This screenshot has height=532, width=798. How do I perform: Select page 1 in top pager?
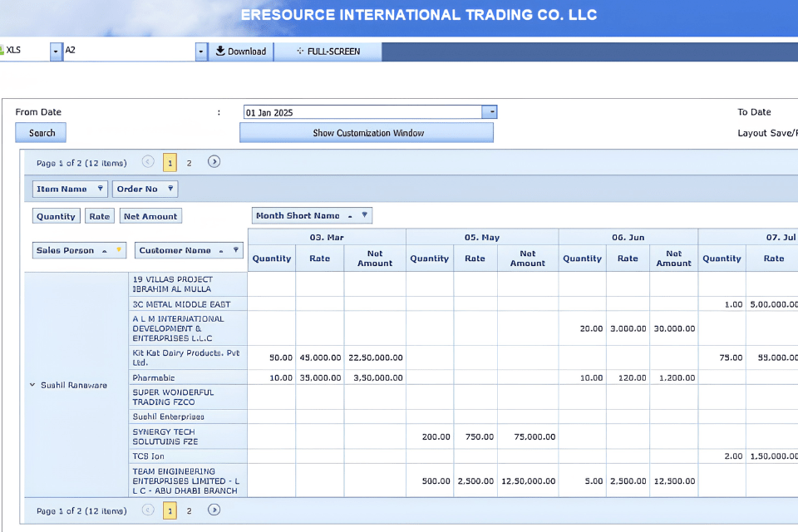pos(170,163)
